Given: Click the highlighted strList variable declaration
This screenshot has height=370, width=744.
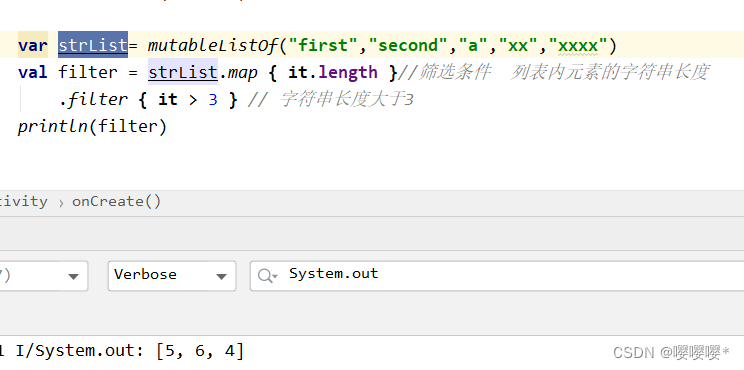Looking at the screenshot, I should tap(93, 45).
